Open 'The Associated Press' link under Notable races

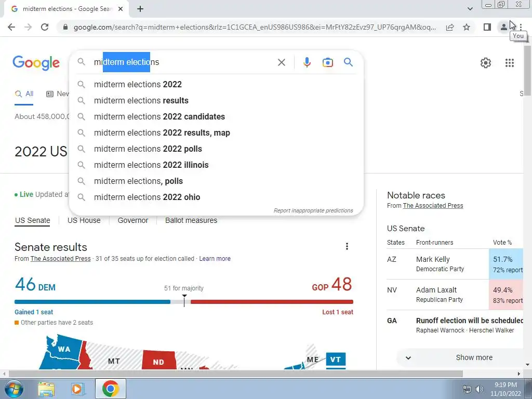pyautogui.click(x=433, y=206)
